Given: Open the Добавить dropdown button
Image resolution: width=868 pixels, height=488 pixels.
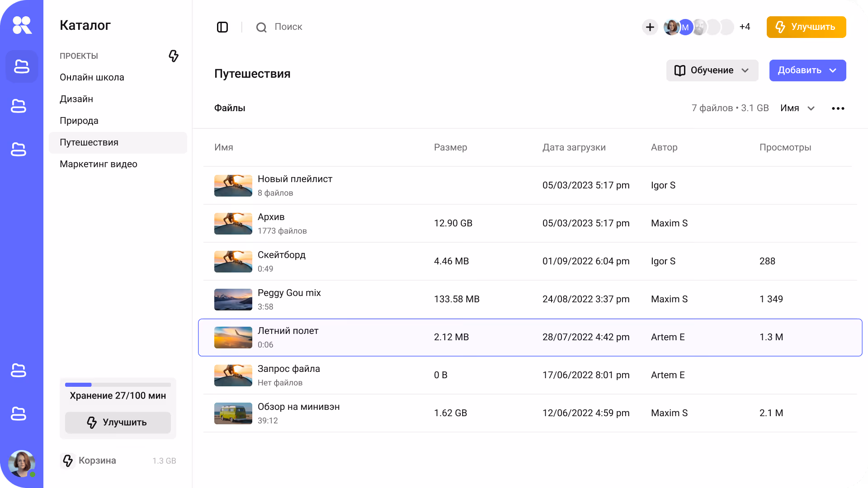Looking at the screenshot, I should pos(807,70).
